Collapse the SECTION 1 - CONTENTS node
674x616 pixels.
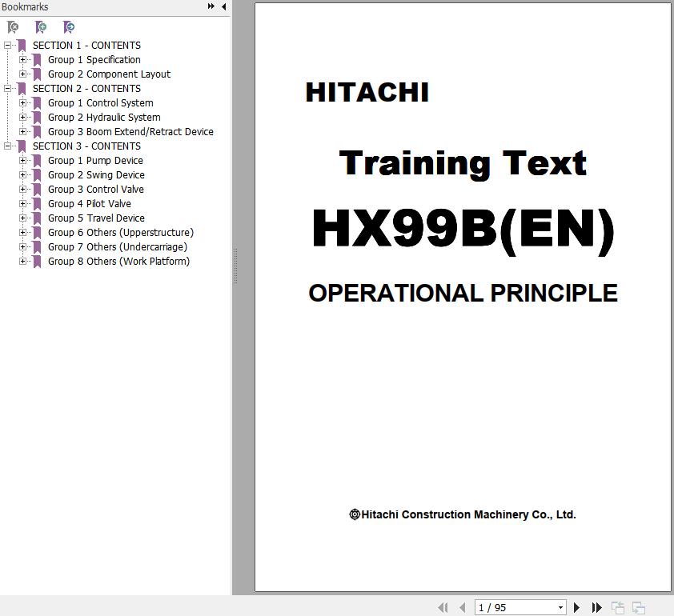[8, 46]
